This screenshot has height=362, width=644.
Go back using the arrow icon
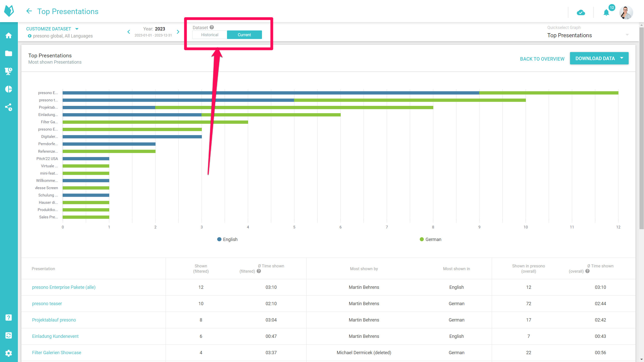click(x=29, y=11)
